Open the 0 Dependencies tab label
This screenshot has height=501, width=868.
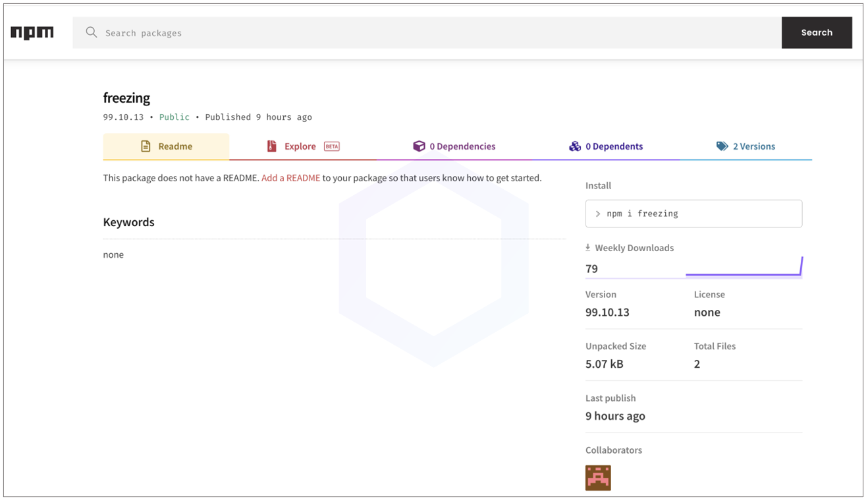coord(462,146)
